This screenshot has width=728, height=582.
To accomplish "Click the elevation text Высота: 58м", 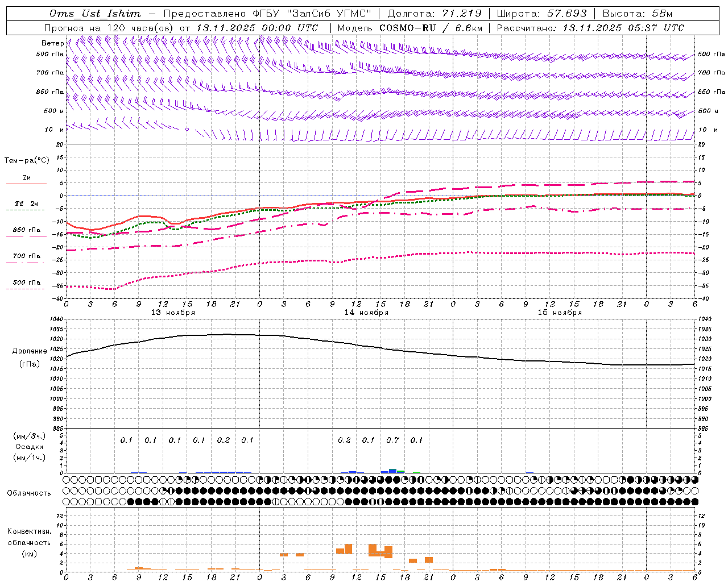I will 638,14.
